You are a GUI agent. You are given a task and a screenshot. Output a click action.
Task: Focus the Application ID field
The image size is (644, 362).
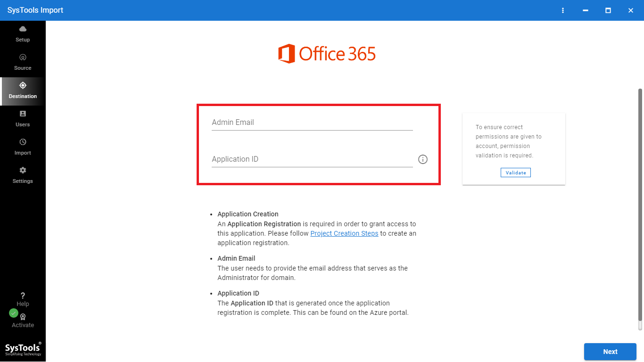(x=312, y=159)
